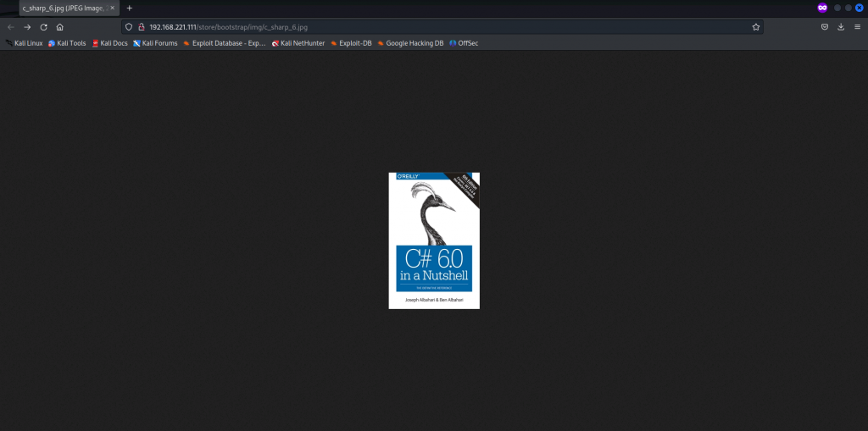The height and width of the screenshot is (431, 868).
Task: Open the Kali Forums bookmark
Action: click(156, 43)
